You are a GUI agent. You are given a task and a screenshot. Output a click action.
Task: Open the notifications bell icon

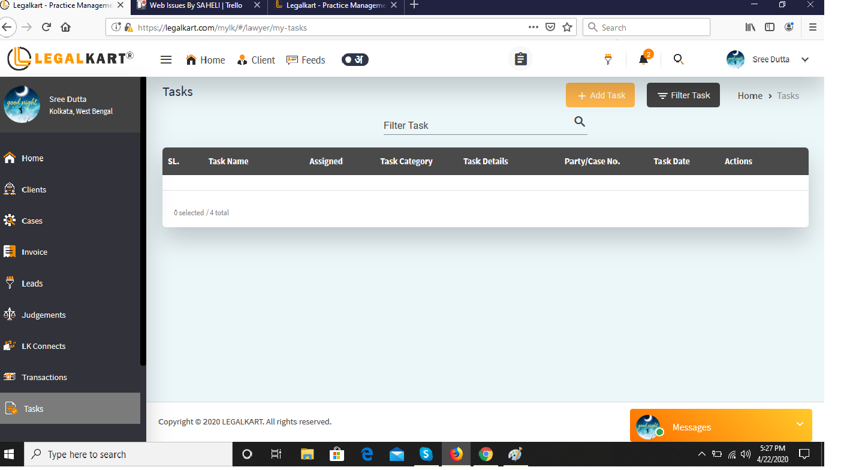click(643, 59)
